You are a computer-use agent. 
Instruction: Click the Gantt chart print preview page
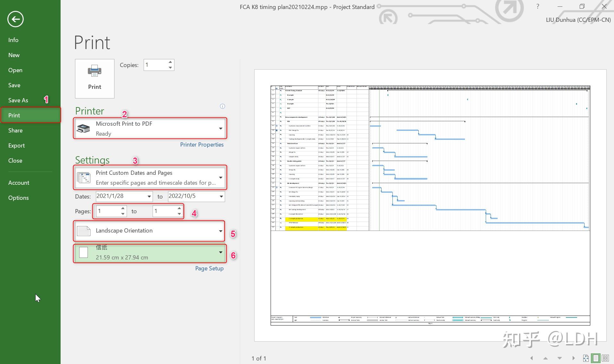point(430,205)
